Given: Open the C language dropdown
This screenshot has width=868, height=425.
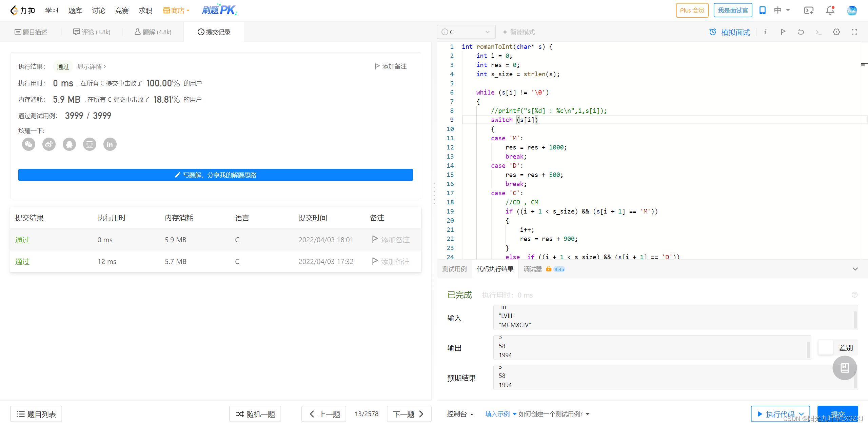Looking at the screenshot, I should [x=466, y=32].
